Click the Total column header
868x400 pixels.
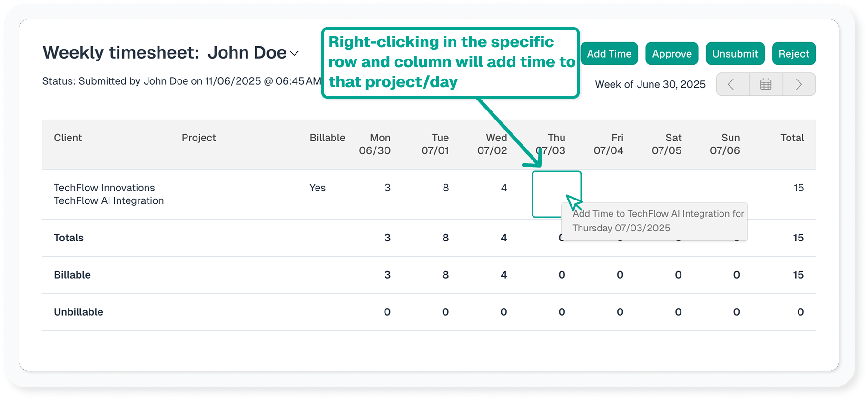click(x=792, y=138)
